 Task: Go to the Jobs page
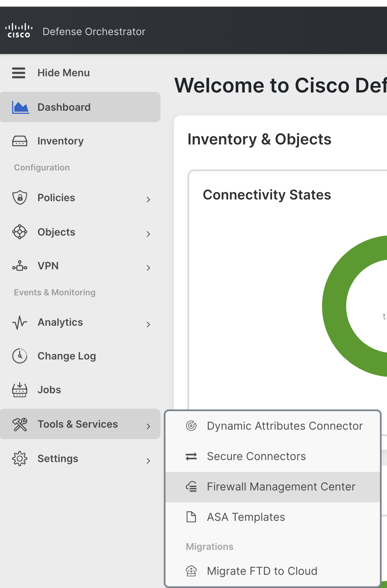80,390
